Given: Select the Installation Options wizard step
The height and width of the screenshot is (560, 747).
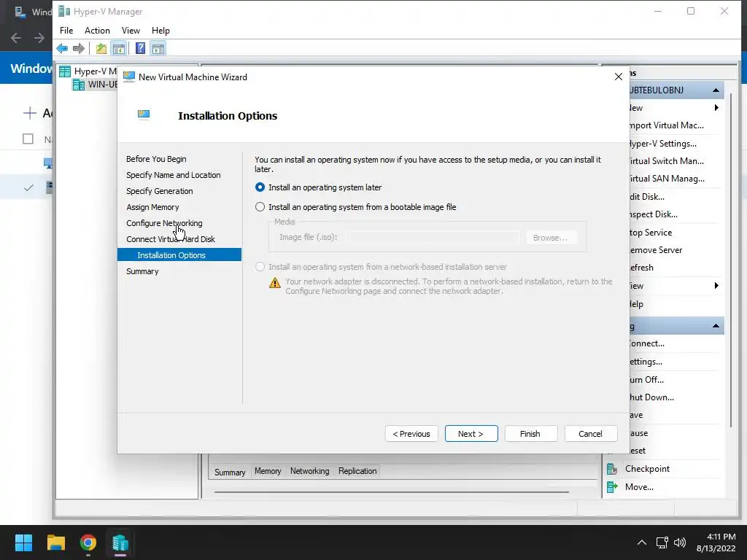Looking at the screenshot, I should pyautogui.click(x=179, y=254).
